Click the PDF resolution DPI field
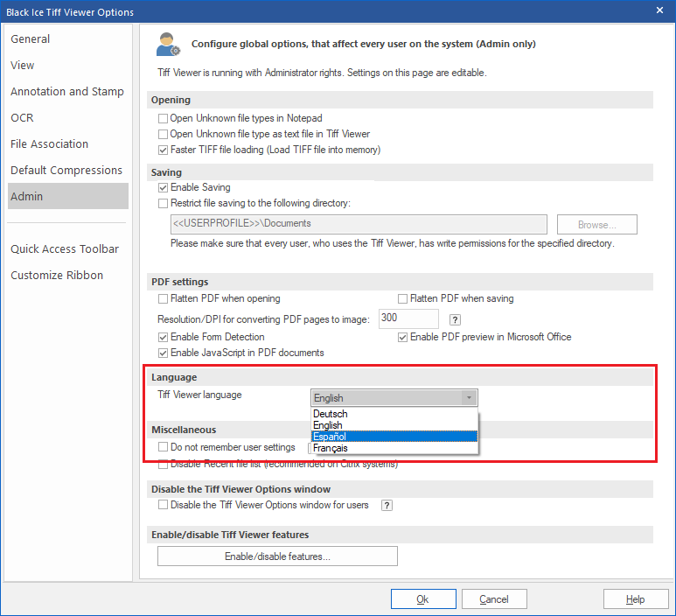The height and width of the screenshot is (616, 676). [408, 318]
